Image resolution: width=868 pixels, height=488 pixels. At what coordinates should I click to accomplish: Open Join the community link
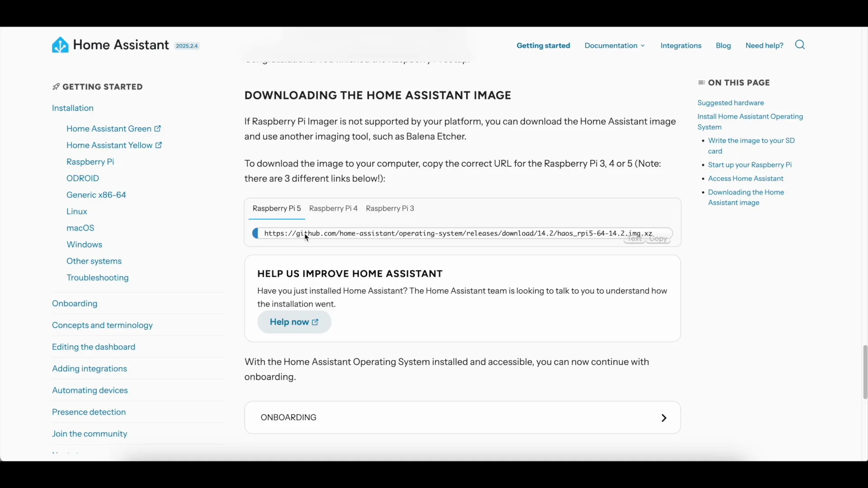coord(90,434)
